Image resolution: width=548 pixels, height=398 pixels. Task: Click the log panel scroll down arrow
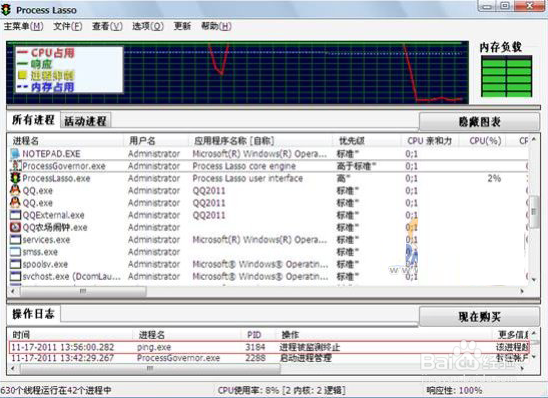coord(534,357)
